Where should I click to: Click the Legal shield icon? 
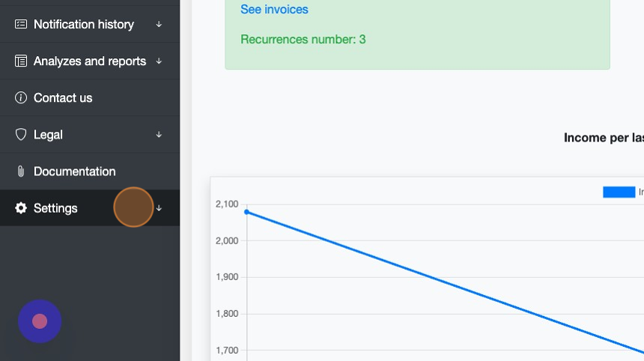[21, 135]
